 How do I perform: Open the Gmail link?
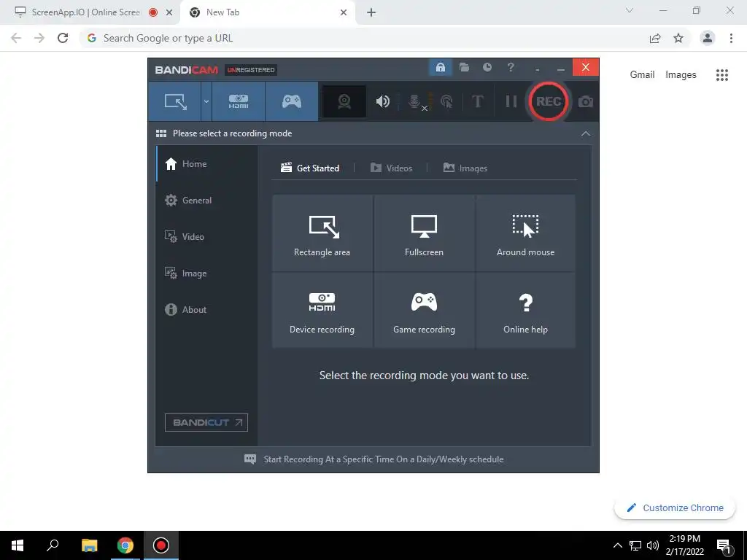tap(642, 75)
